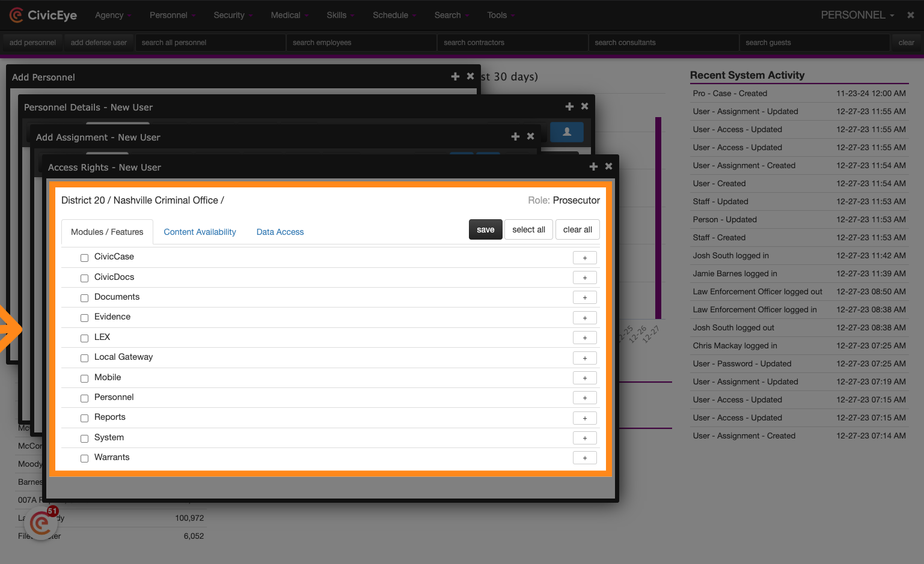Click the select all button

pos(528,229)
